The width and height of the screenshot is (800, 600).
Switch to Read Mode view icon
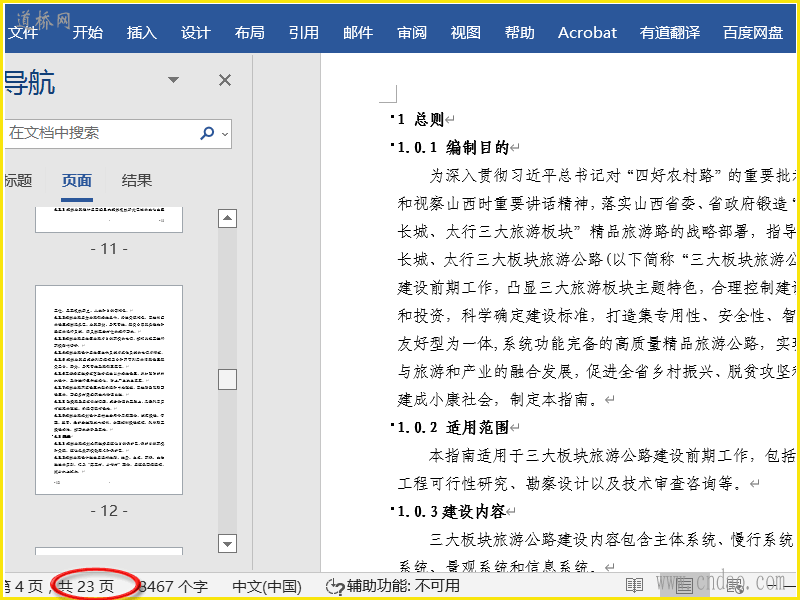[634, 586]
